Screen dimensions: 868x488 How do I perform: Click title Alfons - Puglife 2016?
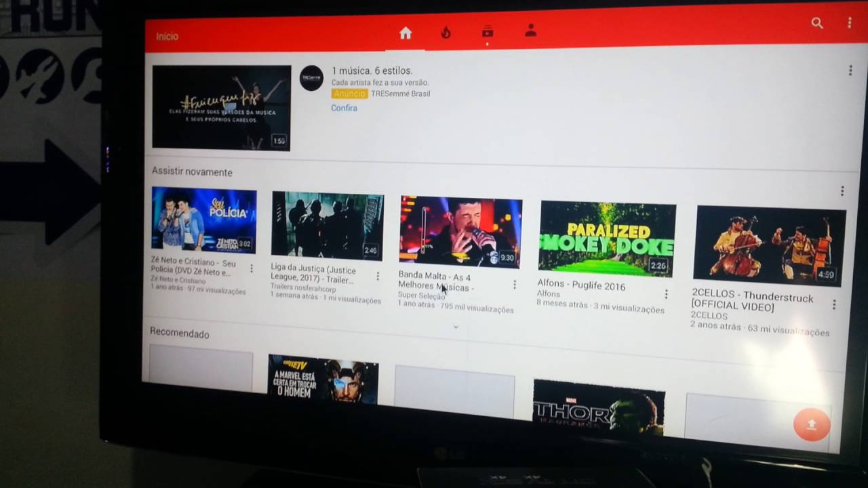[x=581, y=285]
